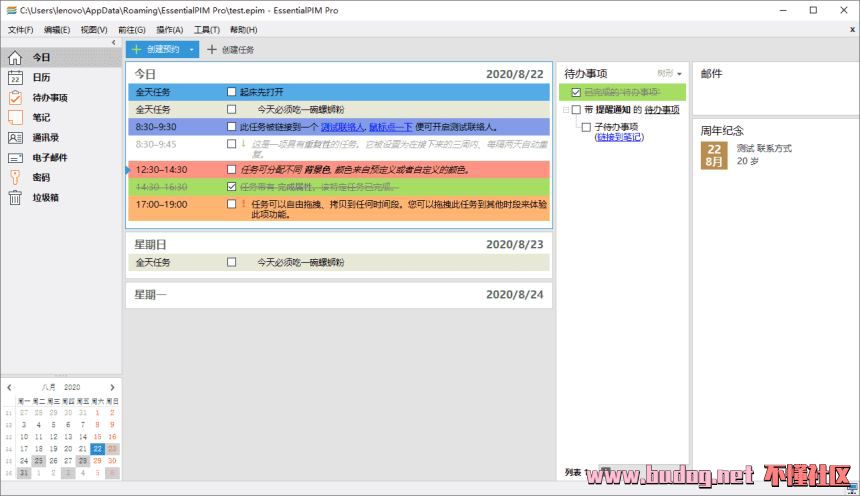Open the 帮助(H) menu

click(244, 30)
